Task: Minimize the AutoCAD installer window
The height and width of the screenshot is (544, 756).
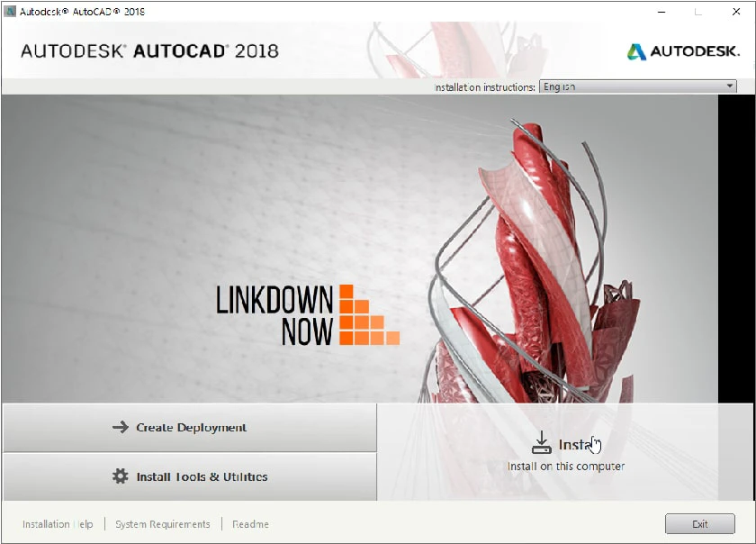Action: pyautogui.click(x=661, y=12)
